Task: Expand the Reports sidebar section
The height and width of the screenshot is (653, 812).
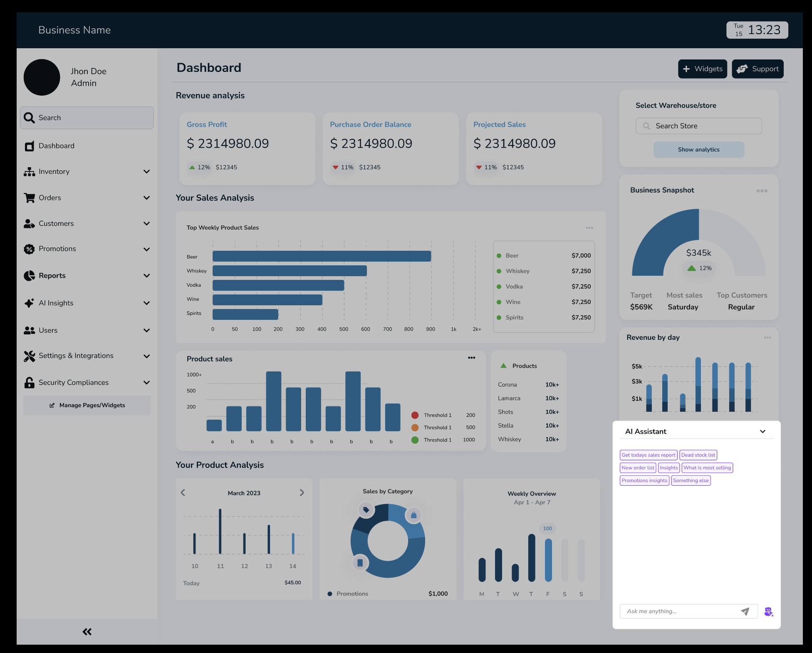Action: pyautogui.click(x=146, y=276)
